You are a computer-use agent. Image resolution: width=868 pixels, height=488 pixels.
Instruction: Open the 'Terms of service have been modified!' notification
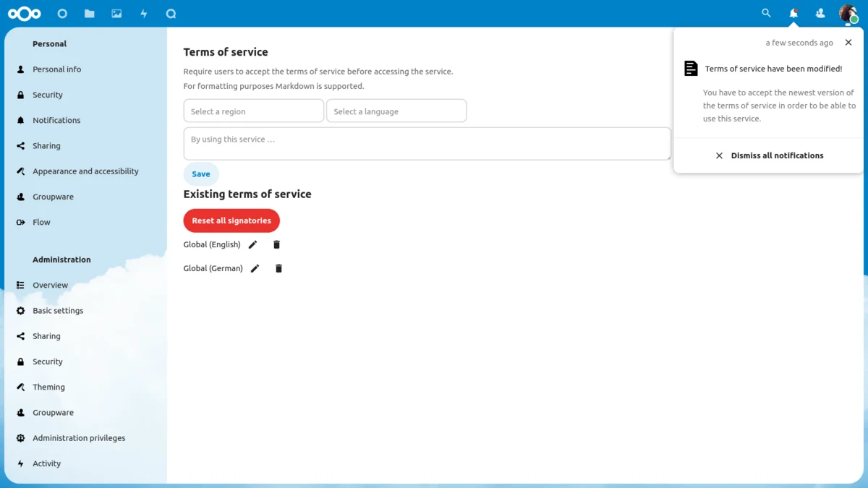coord(773,69)
